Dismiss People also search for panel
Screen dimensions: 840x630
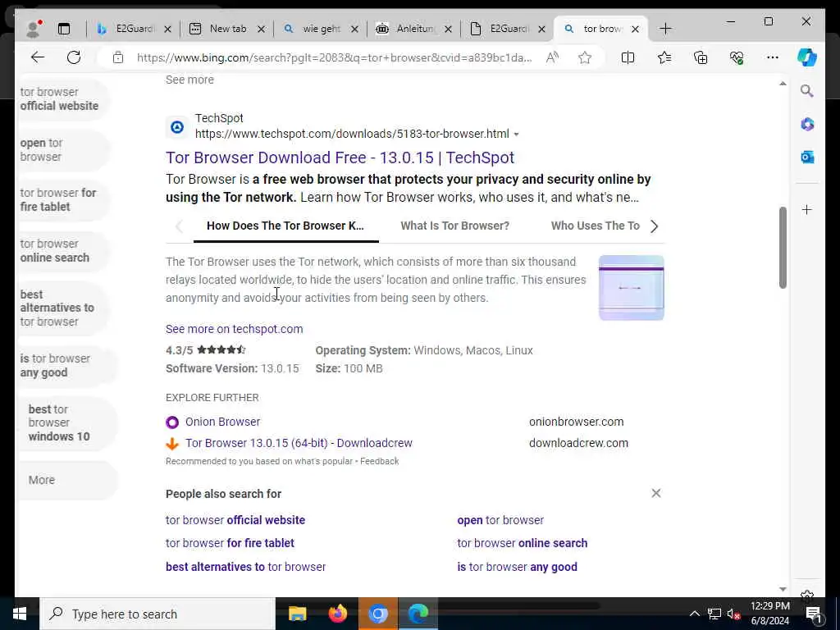655,493
